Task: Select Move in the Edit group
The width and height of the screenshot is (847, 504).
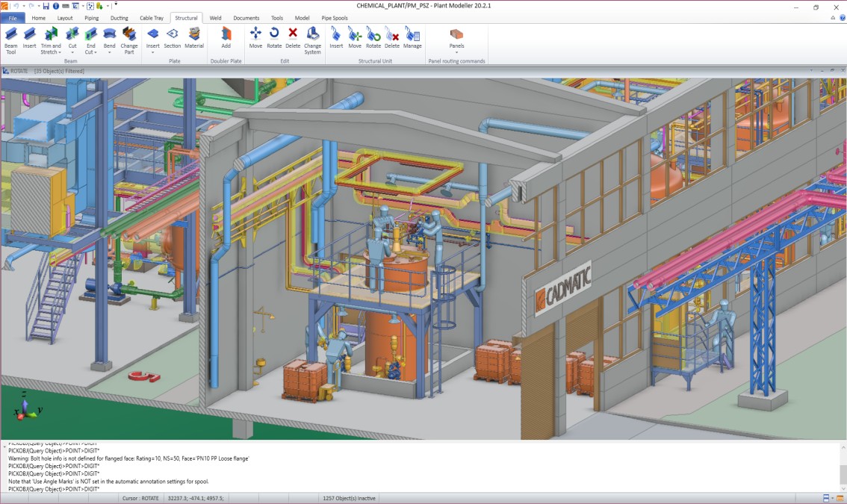Action: pyautogui.click(x=255, y=38)
